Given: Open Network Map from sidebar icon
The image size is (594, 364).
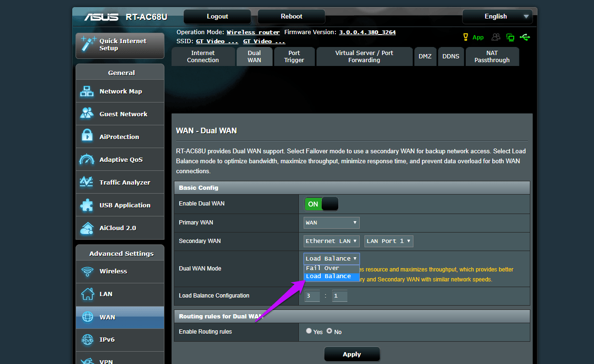Looking at the screenshot, I should 87,91.
